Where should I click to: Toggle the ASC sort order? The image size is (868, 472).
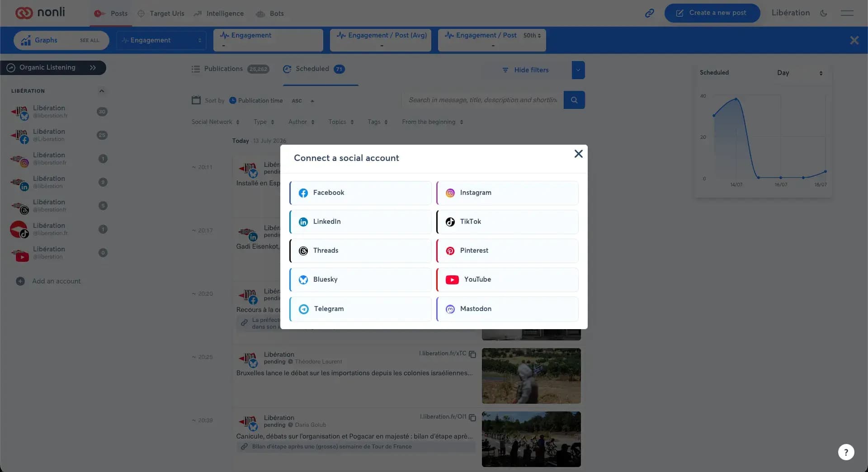coord(302,101)
